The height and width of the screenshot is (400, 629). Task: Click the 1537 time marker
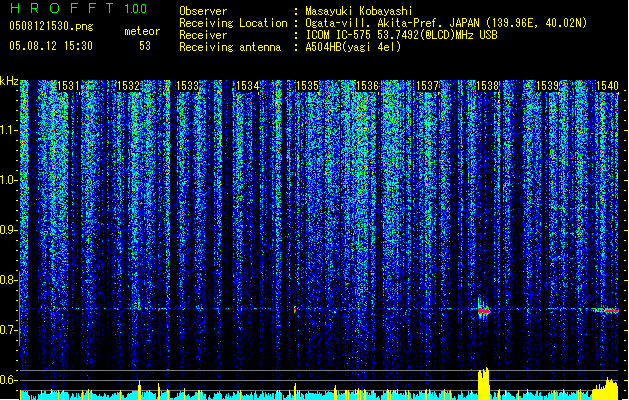click(x=427, y=86)
